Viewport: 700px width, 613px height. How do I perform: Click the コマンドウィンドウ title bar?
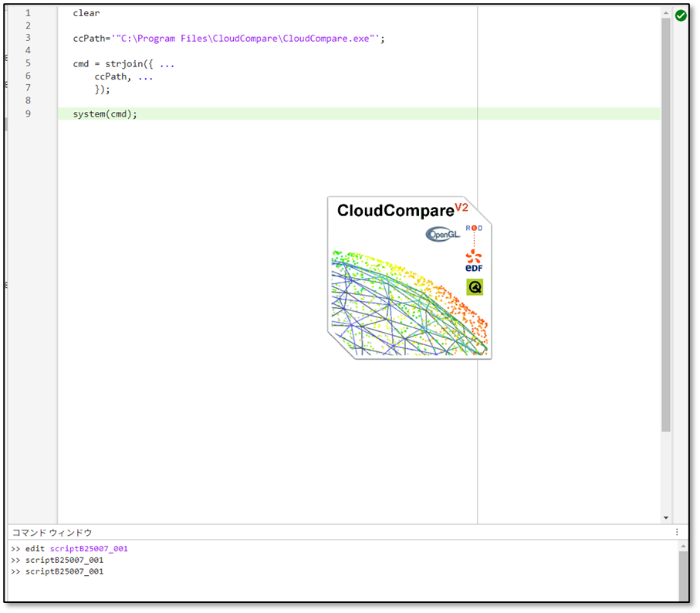[52, 531]
